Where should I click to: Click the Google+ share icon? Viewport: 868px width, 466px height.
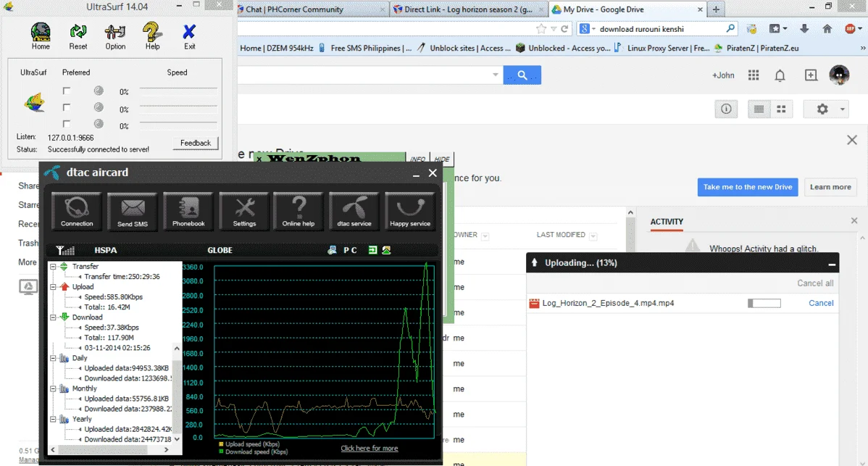coord(811,75)
